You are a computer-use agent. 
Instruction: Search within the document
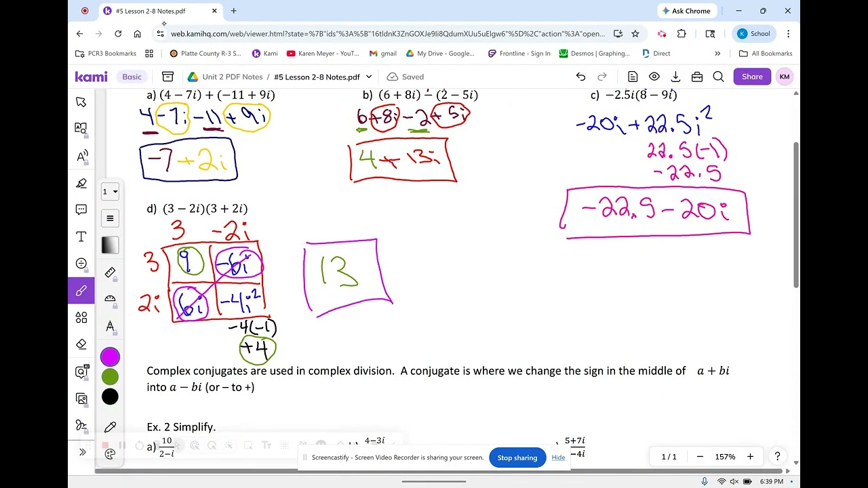(x=718, y=77)
